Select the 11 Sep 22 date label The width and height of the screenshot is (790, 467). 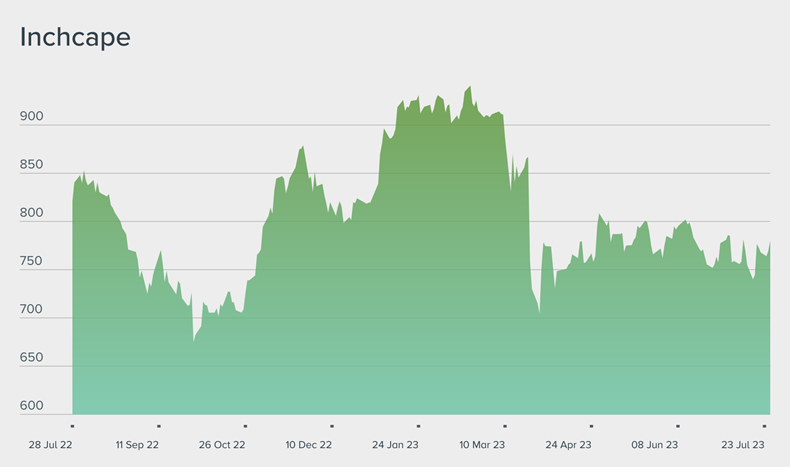tap(137, 444)
